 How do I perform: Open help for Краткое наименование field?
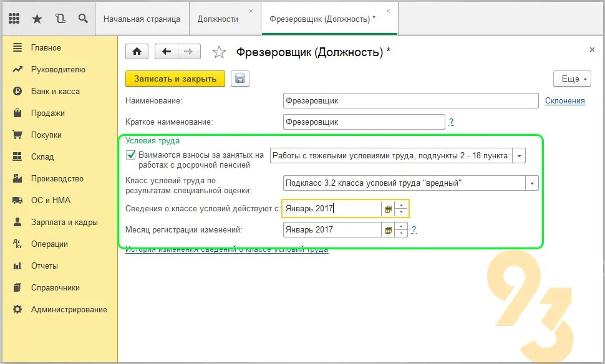tap(452, 122)
